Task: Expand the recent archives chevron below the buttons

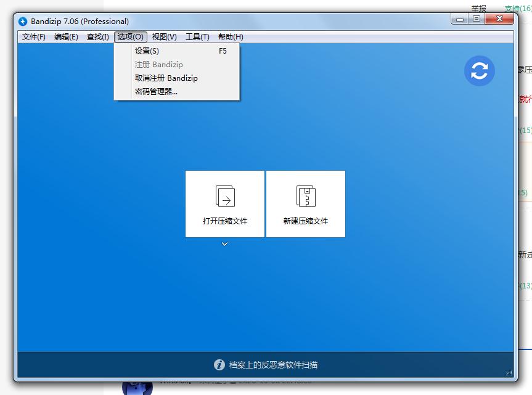Action: (x=224, y=244)
